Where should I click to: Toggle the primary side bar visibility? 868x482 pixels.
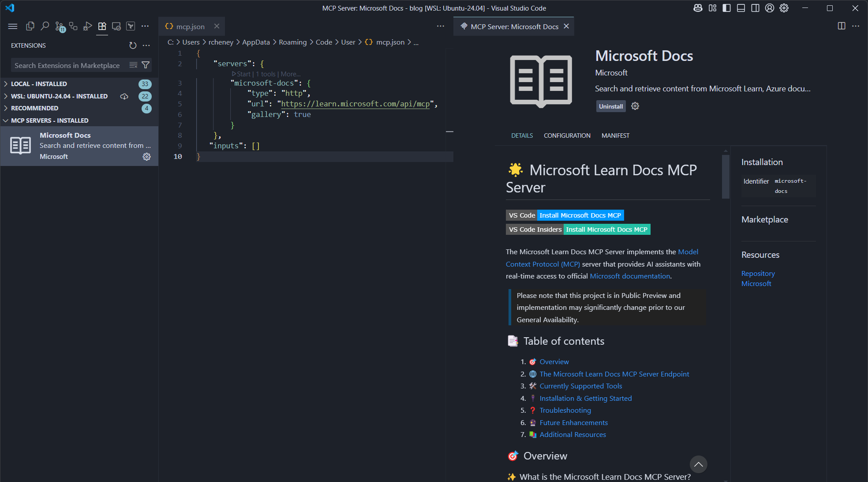tap(726, 8)
